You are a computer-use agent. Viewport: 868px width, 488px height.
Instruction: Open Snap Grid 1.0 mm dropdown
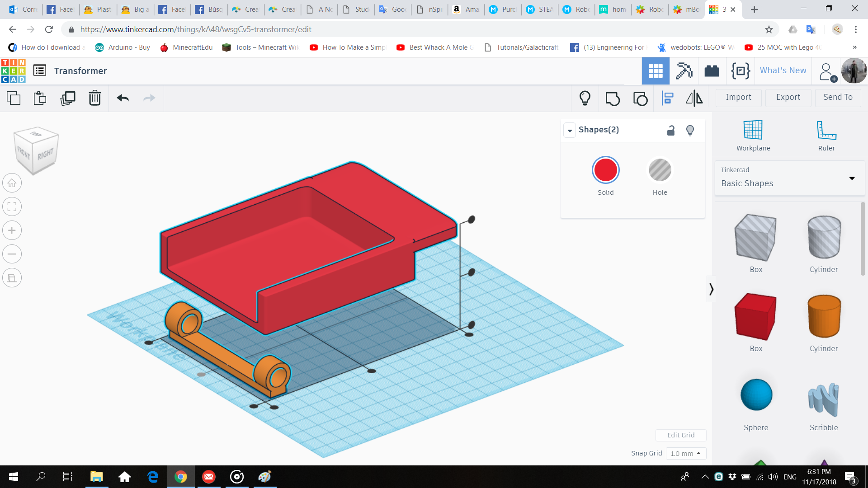tap(685, 453)
